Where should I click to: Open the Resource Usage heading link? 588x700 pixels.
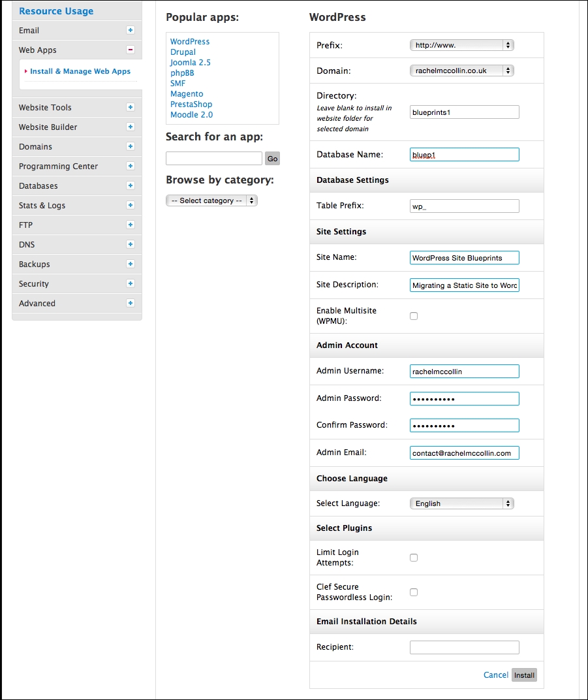point(56,11)
